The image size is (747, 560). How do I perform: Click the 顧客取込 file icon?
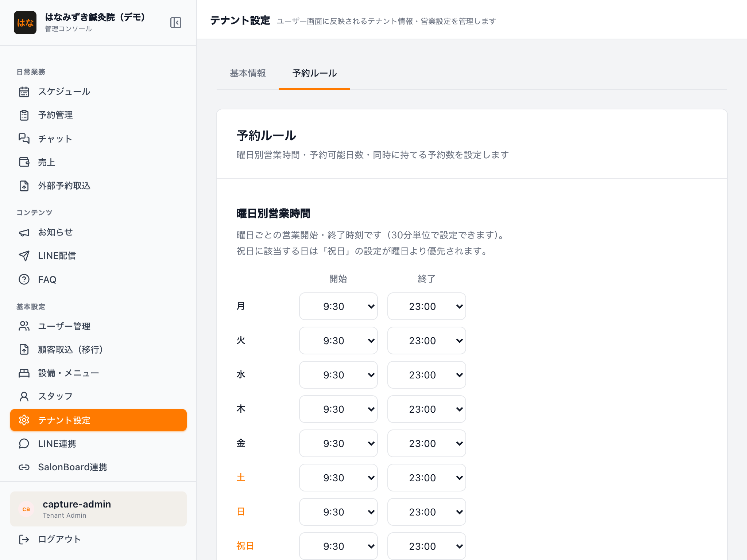pyautogui.click(x=24, y=349)
